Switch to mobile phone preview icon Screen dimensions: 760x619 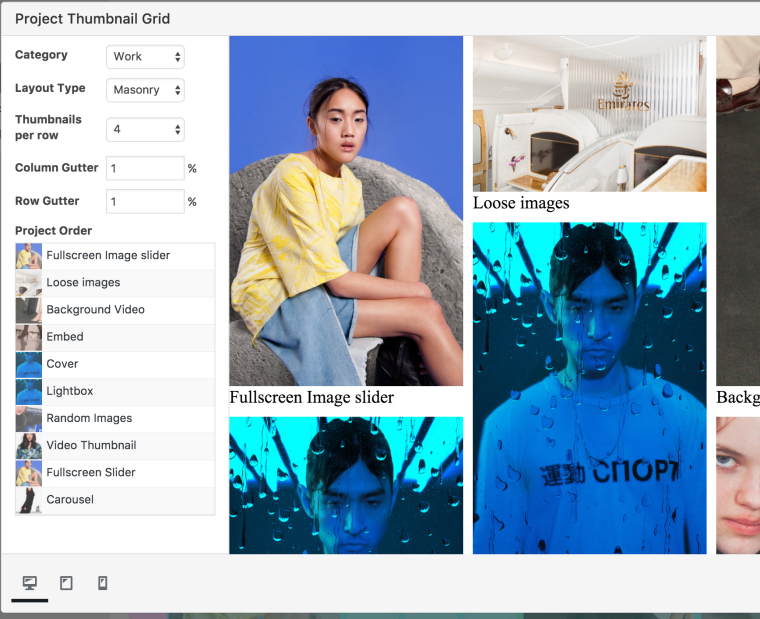102,583
